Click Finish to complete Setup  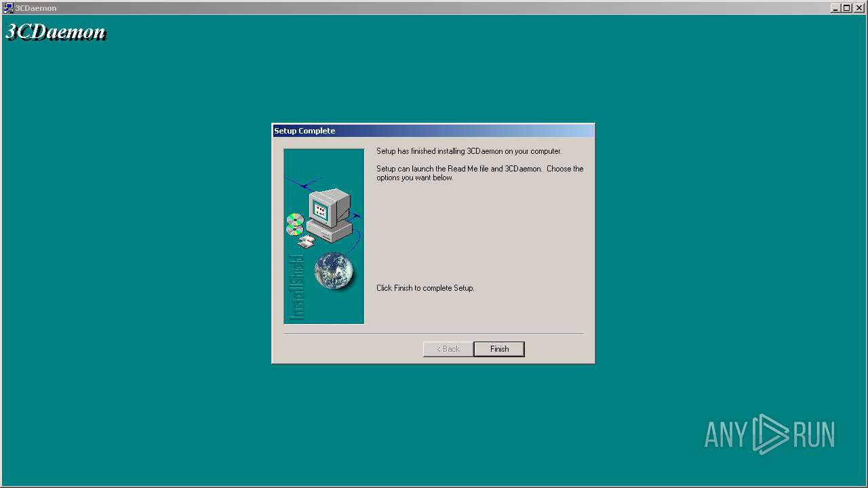pos(499,349)
